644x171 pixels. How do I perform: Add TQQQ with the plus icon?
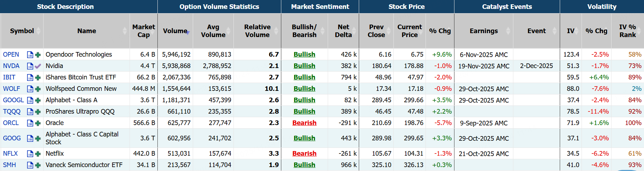tap(38, 112)
